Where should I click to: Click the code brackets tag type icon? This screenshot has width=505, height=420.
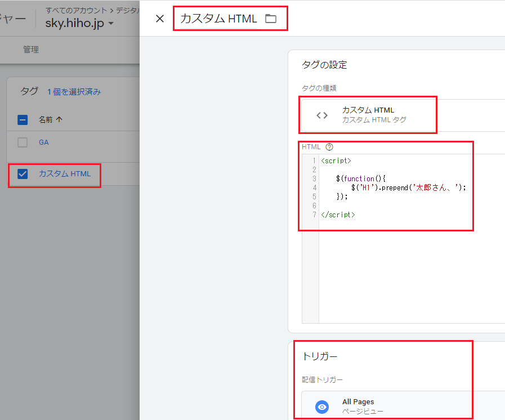(322, 115)
